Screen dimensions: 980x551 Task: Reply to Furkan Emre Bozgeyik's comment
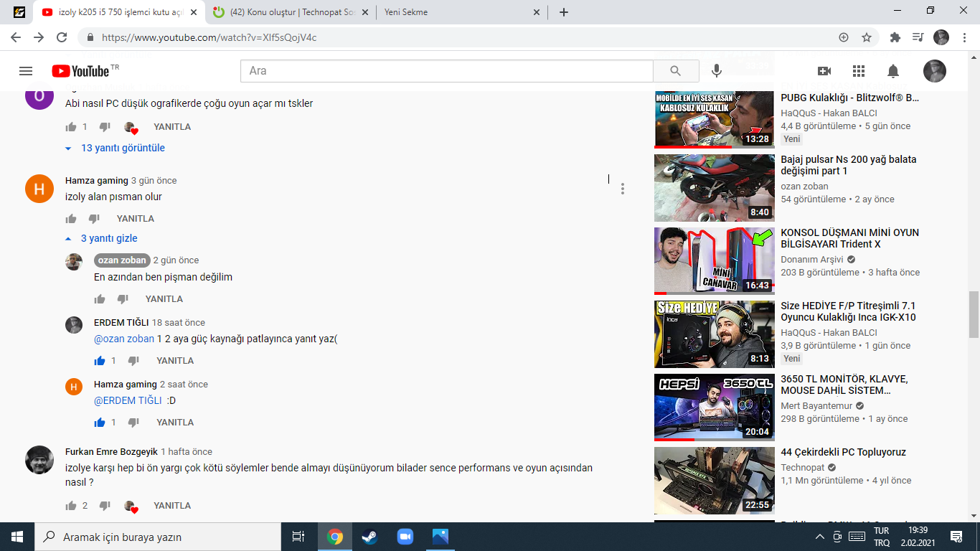(172, 506)
